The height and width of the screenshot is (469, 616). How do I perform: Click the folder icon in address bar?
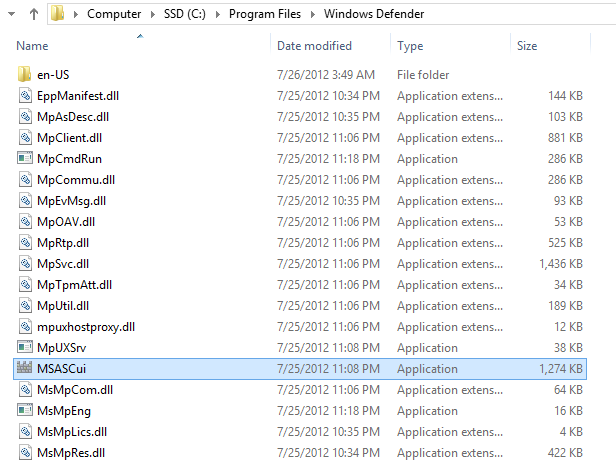coord(57,14)
